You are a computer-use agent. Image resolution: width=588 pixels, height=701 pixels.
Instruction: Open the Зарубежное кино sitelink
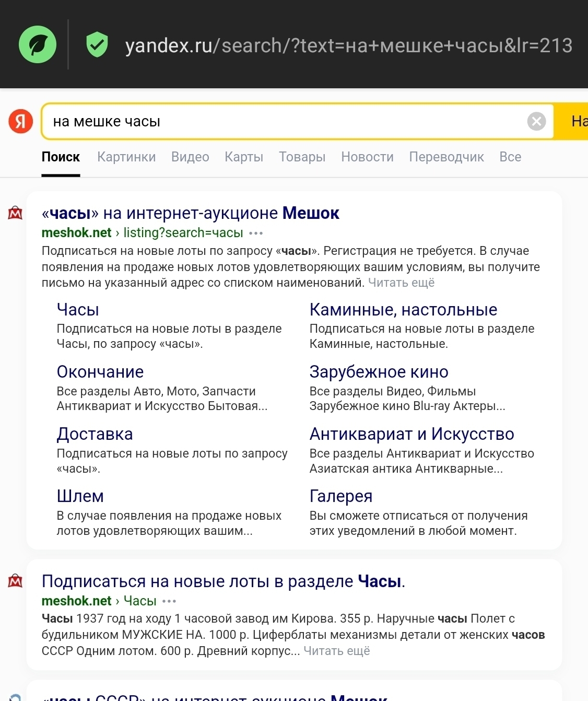pos(379,372)
